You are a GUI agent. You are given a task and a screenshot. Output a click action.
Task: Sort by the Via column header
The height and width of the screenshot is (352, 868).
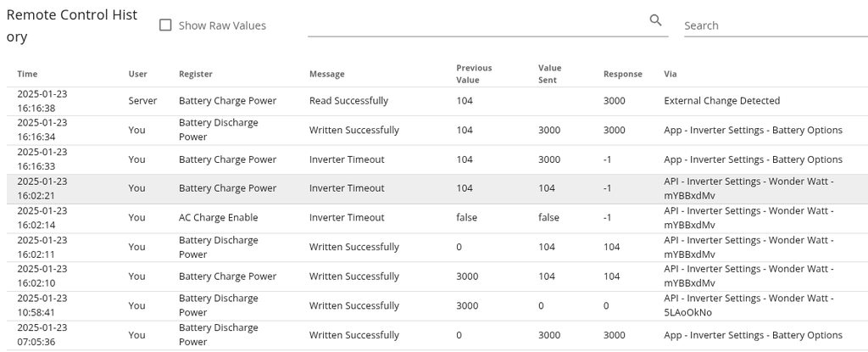pos(670,74)
